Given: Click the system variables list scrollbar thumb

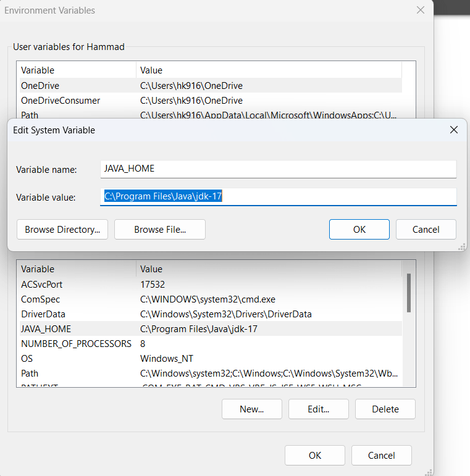Looking at the screenshot, I should coord(409,293).
